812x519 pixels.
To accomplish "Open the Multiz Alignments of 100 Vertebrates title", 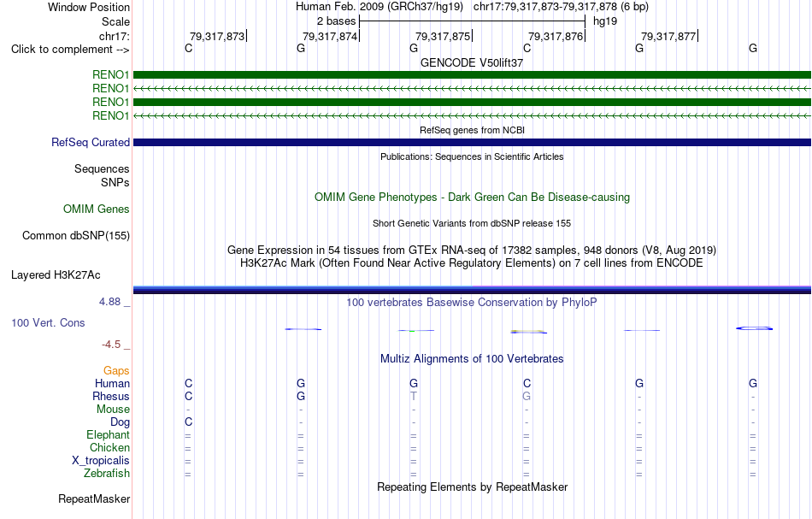I will (472, 358).
